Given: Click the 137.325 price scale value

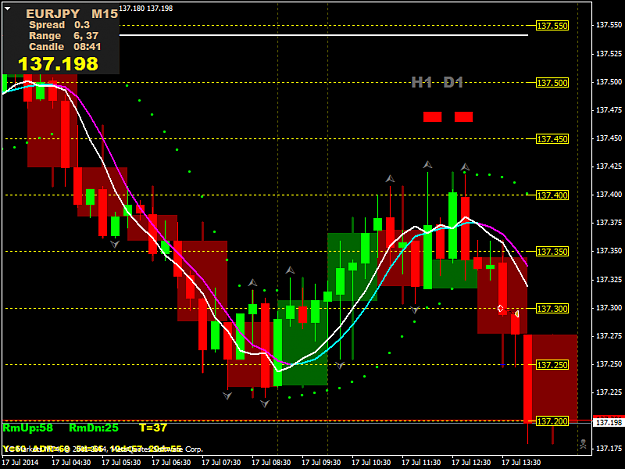Looking at the screenshot, I should [x=609, y=280].
